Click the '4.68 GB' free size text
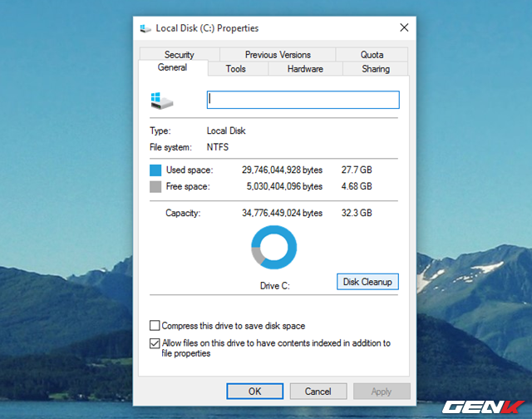 point(357,186)
